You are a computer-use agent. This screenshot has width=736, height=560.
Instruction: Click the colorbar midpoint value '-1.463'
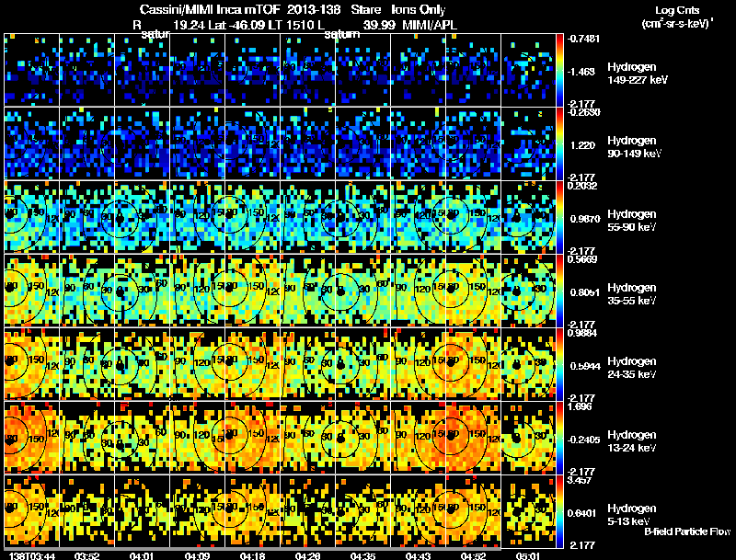coord(581,72)
